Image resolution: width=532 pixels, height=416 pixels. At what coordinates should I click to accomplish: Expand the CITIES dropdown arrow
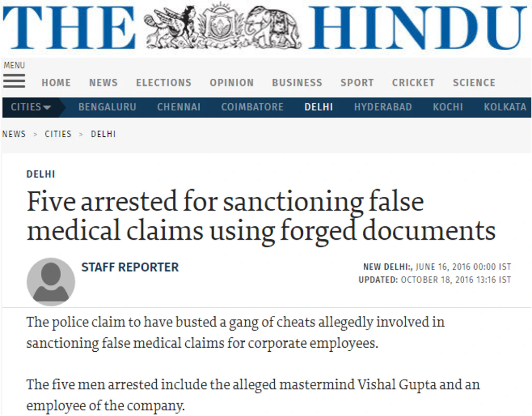[47, 107]
